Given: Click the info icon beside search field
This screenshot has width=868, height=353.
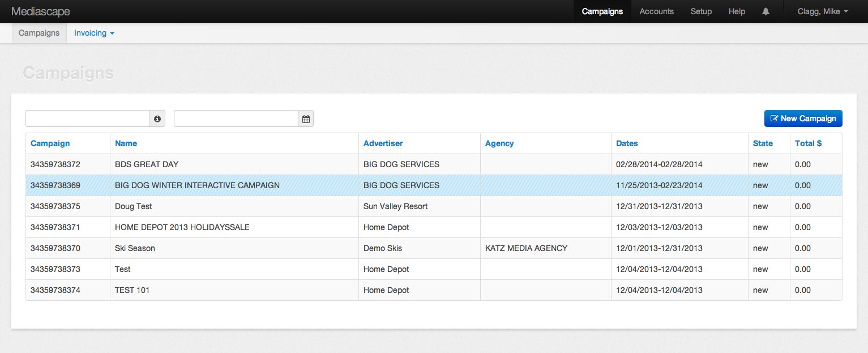Looking at the screenshot, I should point(157,119).
